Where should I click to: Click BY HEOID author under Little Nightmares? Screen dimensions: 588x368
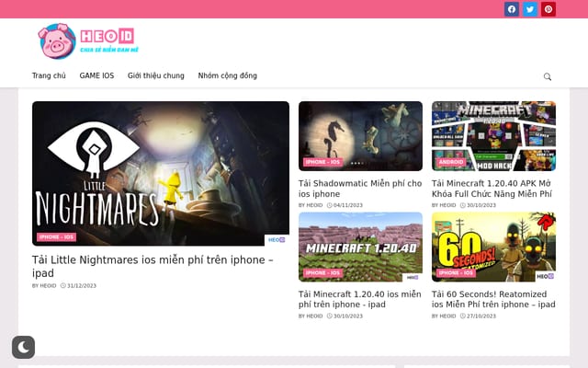[44, 286]
